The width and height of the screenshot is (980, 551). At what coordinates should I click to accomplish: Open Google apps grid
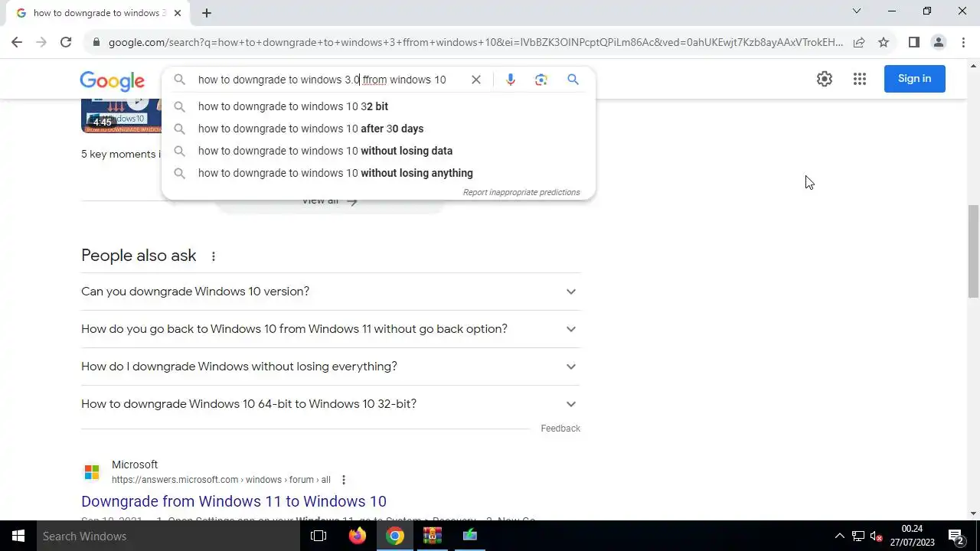[860, 79]
